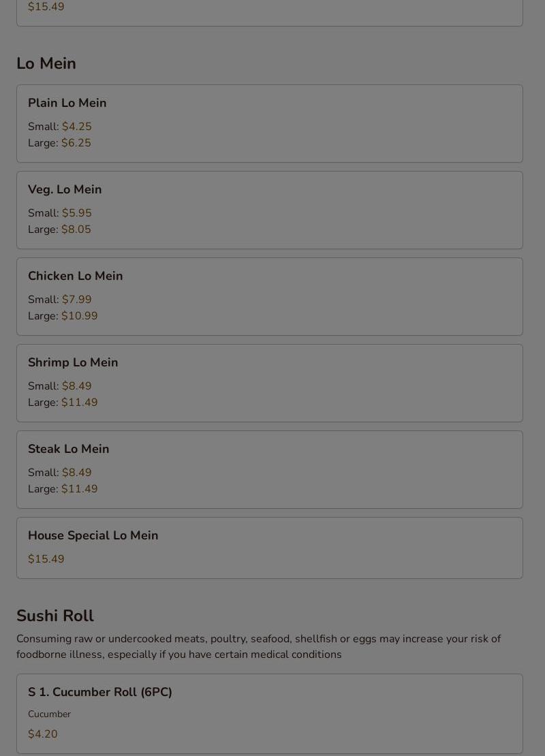Click Plain Lo Mein small price $4.25
The width and height of the screenshot is (545, 756).
pos(77,126)
